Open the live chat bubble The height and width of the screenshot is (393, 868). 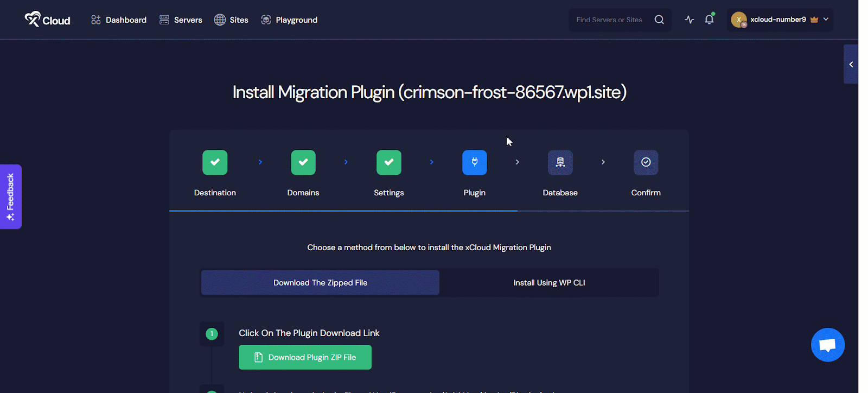[828, 345]
